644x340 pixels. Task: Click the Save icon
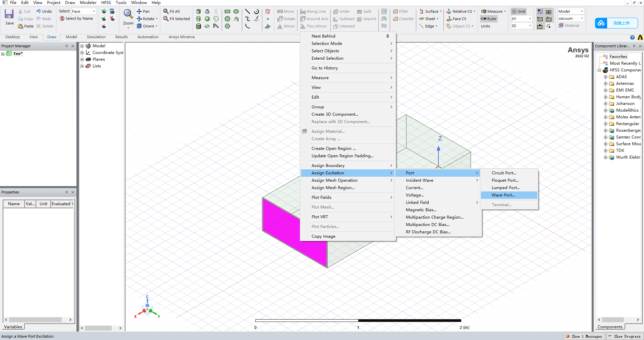[9, 14]
